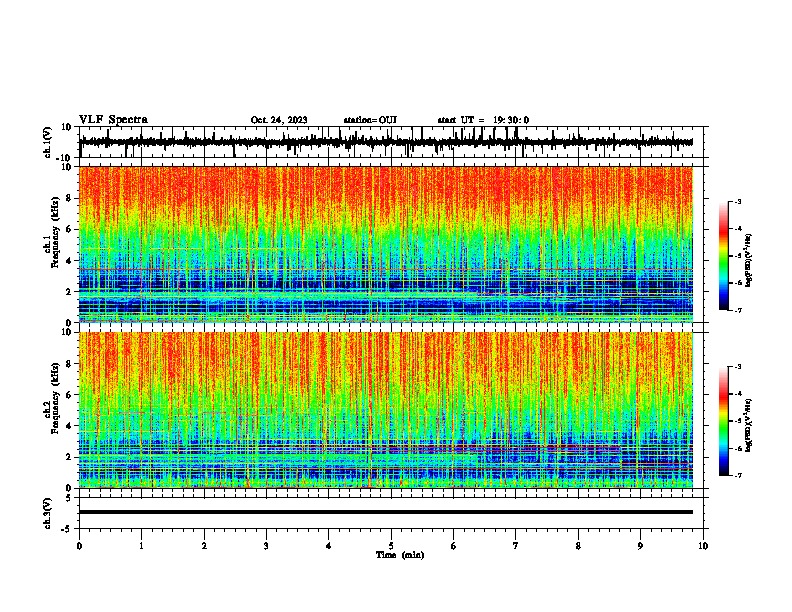Click the "6" kHz tick of ch.2 spectrogram

[x=69, y=395]
